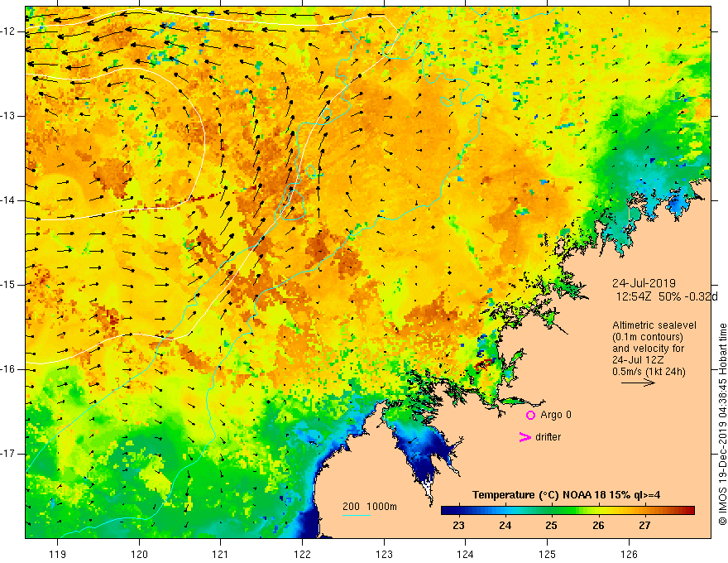
Task: Click the longitude label 125
Action: (x=548, y=554)
